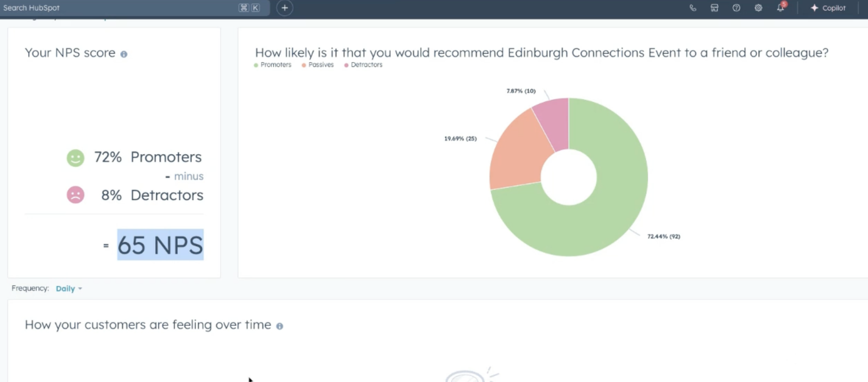
Task: Open the plus quick-create button
Action: click(285, 8)
